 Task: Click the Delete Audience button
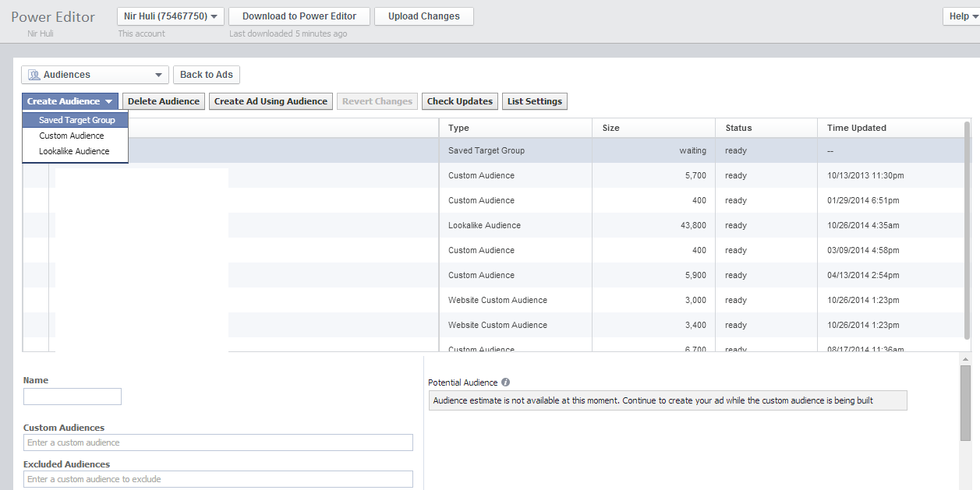pyautogui.click(x=164, y=101)
